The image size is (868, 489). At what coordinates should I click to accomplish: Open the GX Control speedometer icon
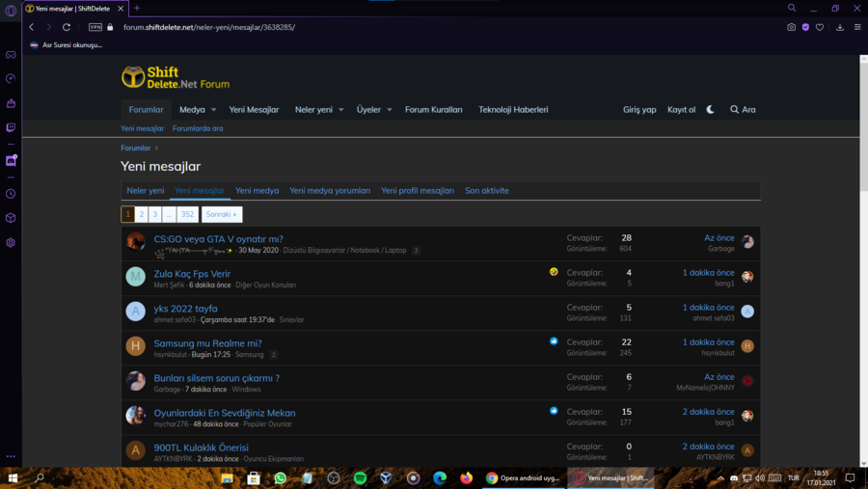(11, 79)
